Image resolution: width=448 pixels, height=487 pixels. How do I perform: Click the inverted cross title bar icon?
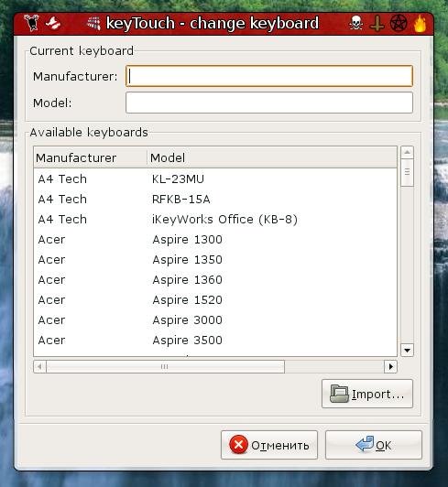point(377,24)
